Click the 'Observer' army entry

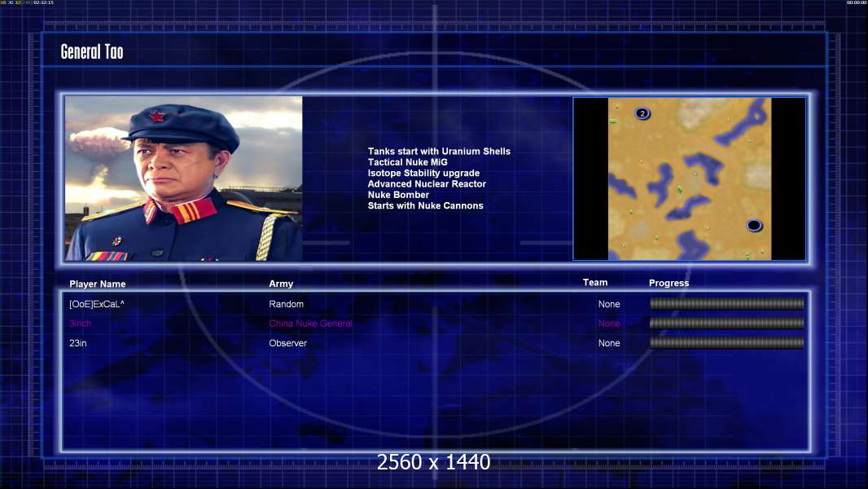tap(288, 343)
